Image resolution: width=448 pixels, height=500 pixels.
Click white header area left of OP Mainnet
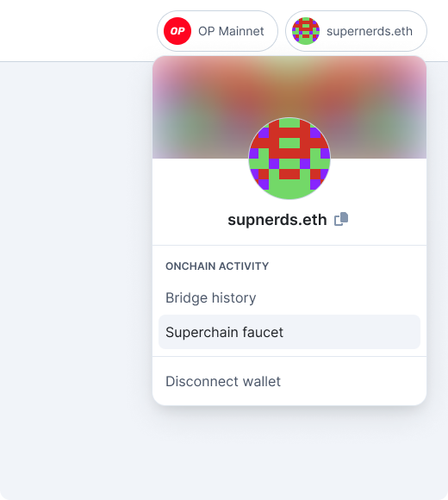click(77, 31)
